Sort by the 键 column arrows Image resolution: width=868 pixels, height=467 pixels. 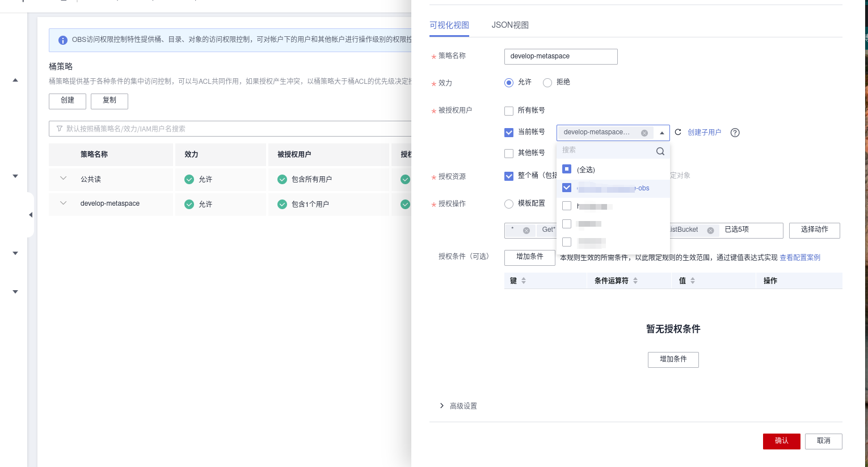(x=524, y=281)
